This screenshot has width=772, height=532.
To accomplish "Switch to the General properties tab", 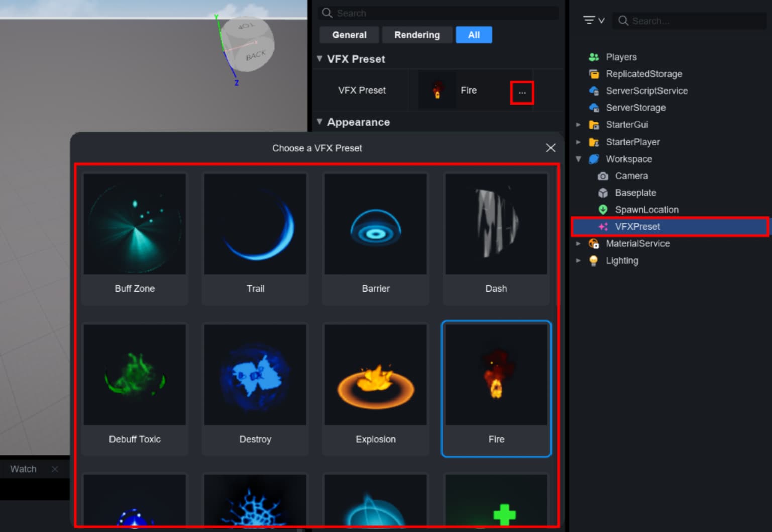I will [349, 35].
